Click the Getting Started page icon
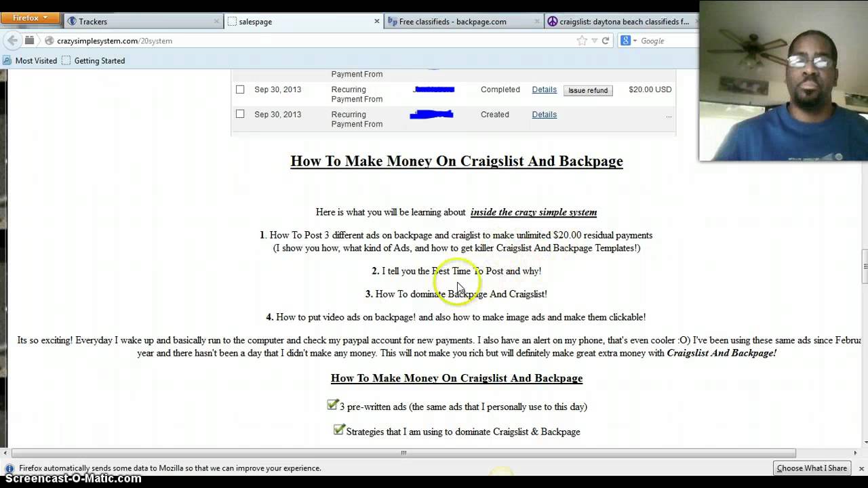Viewport: 868px width, 488px height. pos(66,60)
